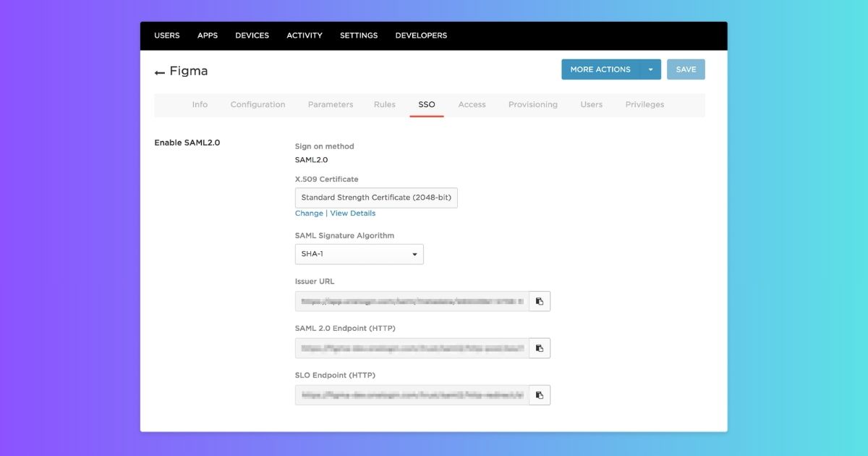This screenshot has width=868, height=456.
Task: Open the Settings menu
Action: point(359,35)
